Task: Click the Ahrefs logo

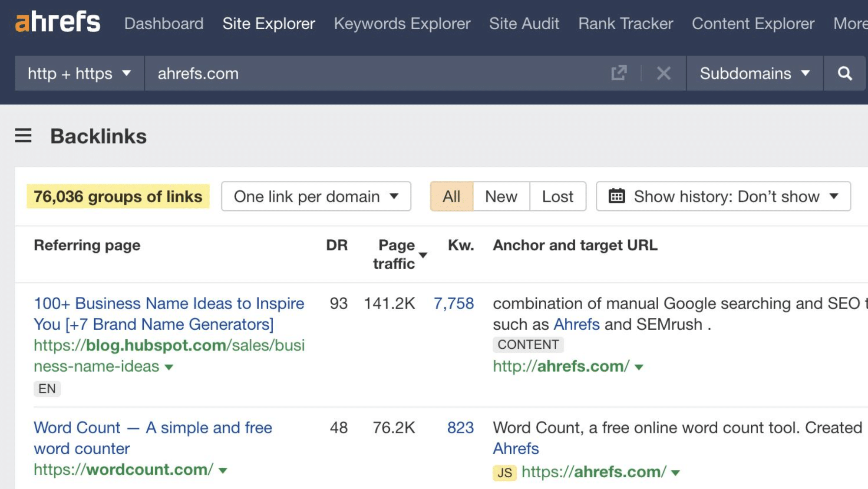Action: 58,23
